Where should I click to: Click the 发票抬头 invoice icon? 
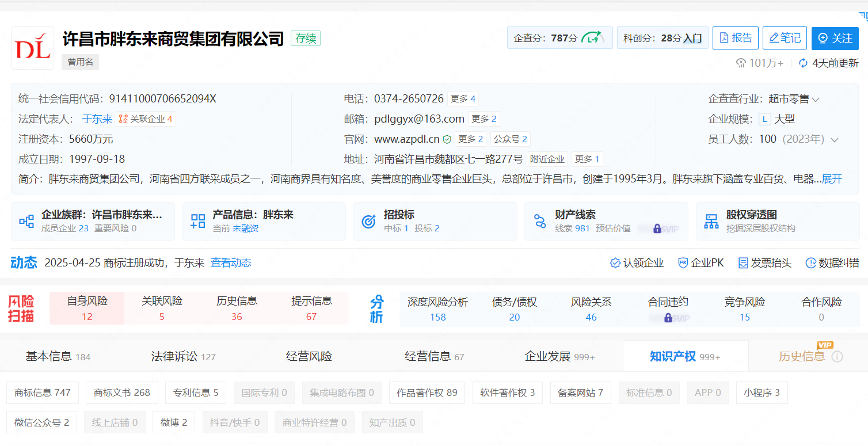tap(743, 263)
